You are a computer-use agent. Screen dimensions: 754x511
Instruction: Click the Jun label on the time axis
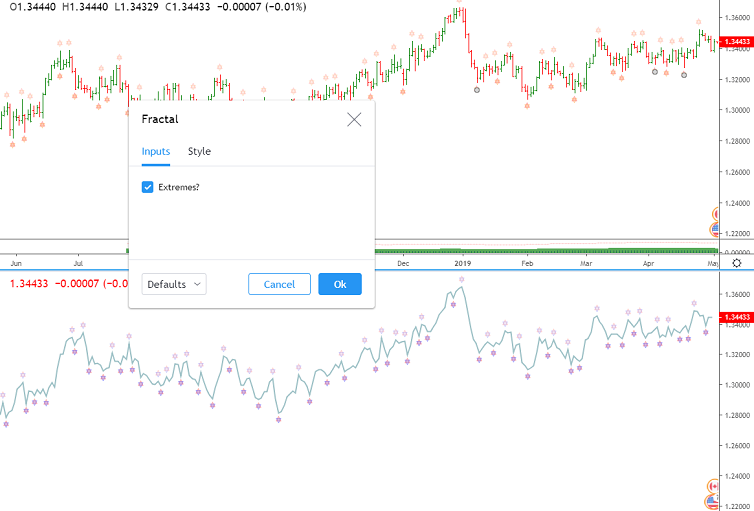(16, 263)
